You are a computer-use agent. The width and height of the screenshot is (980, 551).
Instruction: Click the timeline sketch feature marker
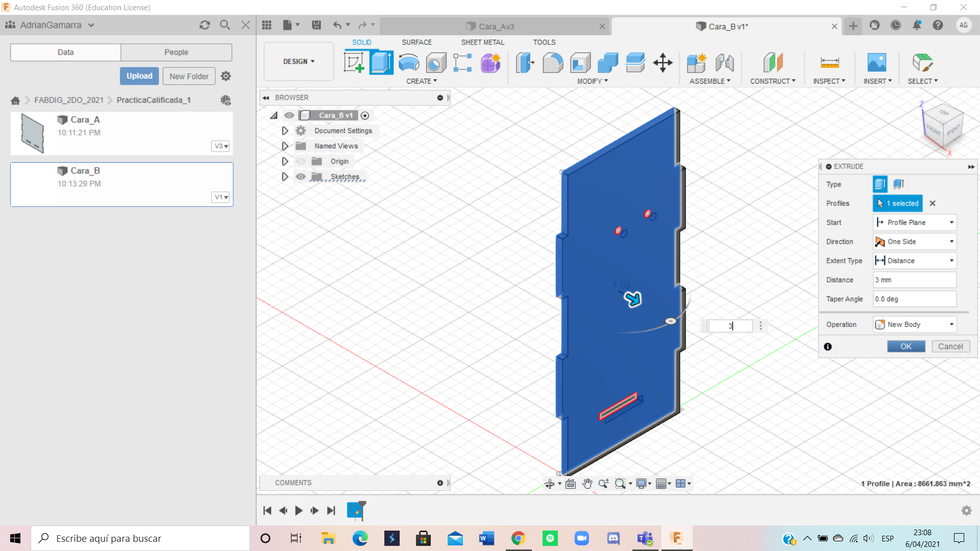[356, 510]
